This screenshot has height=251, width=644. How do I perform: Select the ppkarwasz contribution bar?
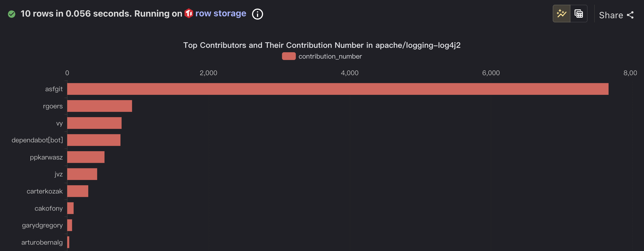[86, 157]
